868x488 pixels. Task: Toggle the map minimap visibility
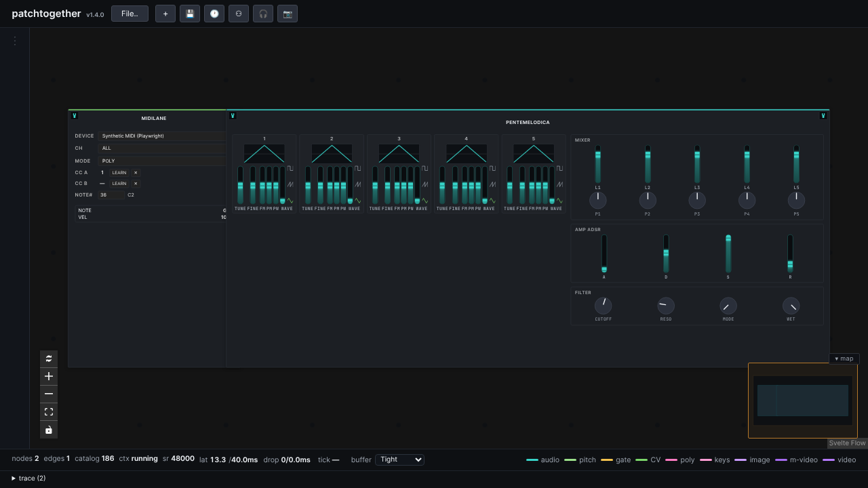[x=844, y=359]
